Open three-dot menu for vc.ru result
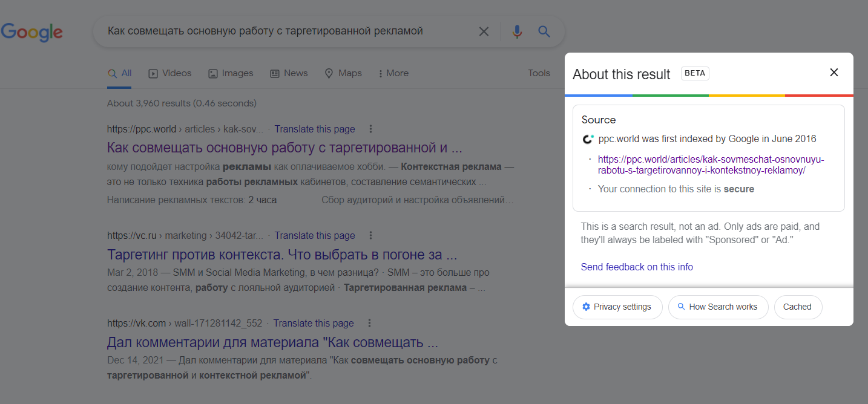Screen dimensions: 868x404 coord(371,235)
